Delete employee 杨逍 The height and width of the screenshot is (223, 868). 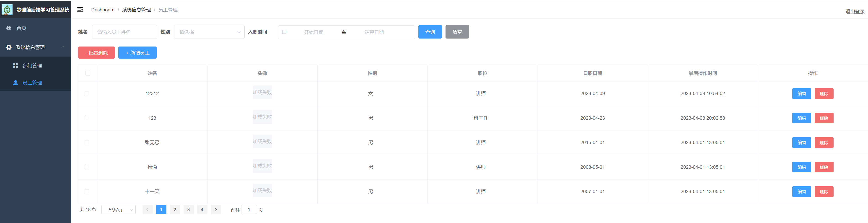(x=824, y=167)
